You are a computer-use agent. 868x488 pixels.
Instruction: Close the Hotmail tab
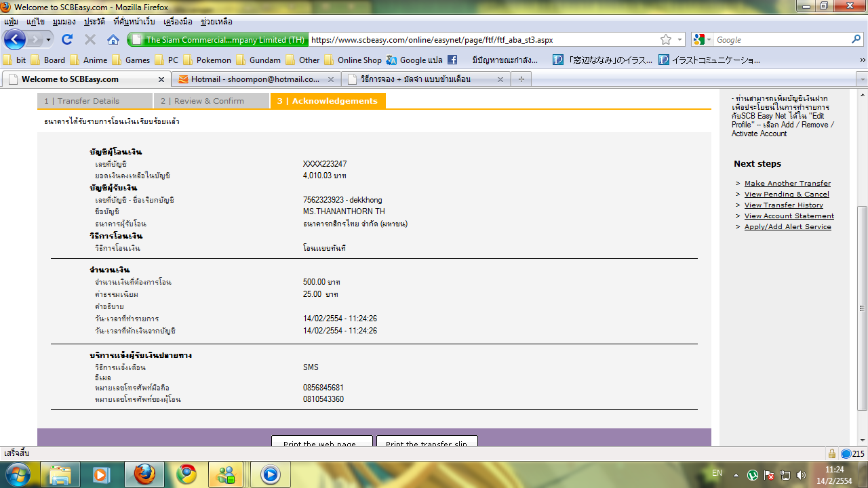tap(331, 79)
